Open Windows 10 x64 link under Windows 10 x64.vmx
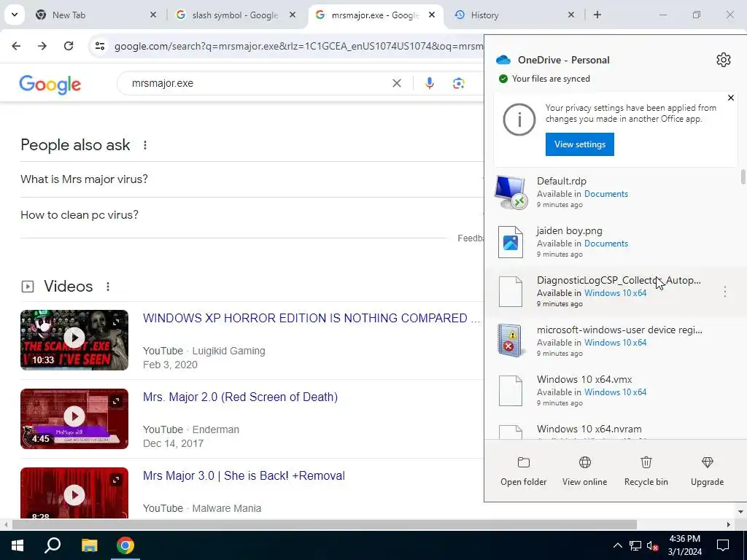 (615, 392)
